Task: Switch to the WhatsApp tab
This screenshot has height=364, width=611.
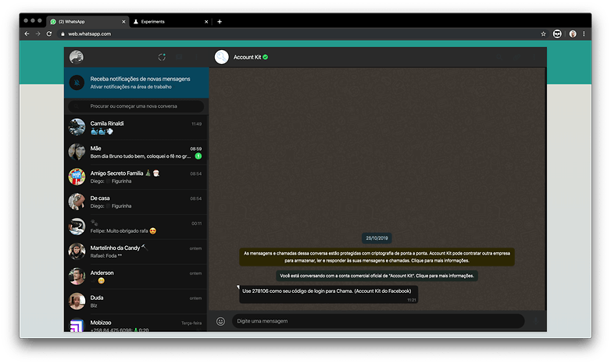Action: point(88,22)
